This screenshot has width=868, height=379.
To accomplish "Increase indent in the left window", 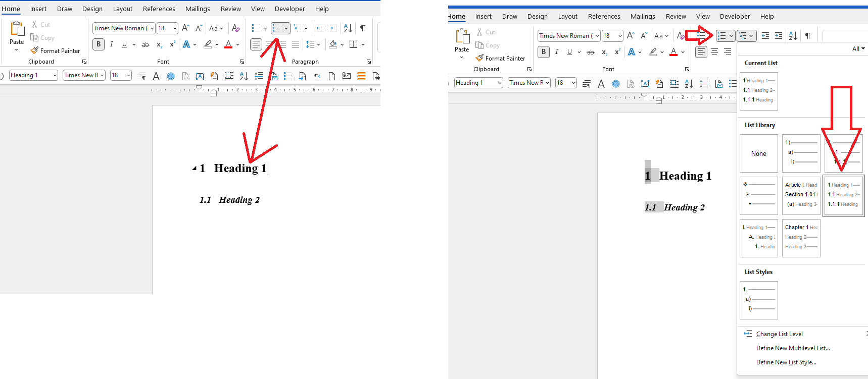I will click(333, 28).
